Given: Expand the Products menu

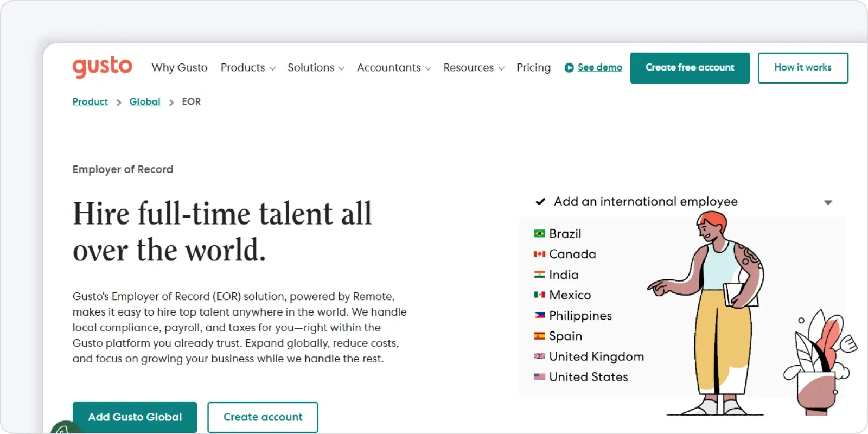Looking at the screenshot, I should pyautogui.click(x=248, y=68).
